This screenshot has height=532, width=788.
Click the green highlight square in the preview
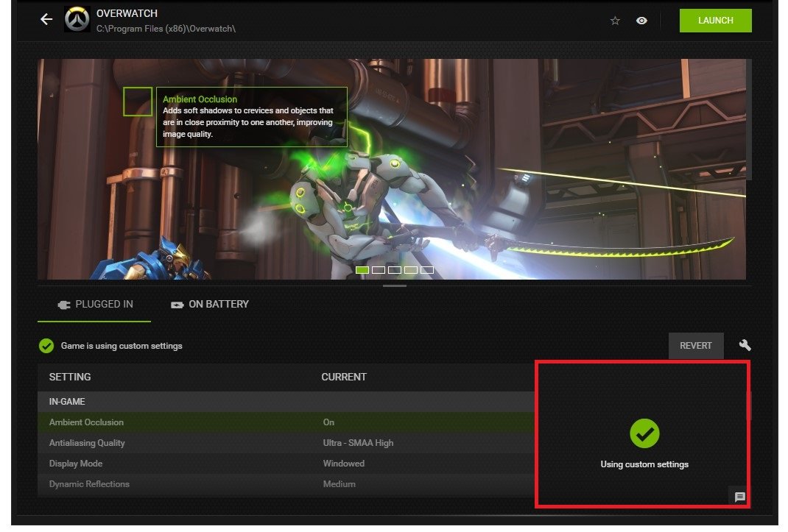click(138, 102)
